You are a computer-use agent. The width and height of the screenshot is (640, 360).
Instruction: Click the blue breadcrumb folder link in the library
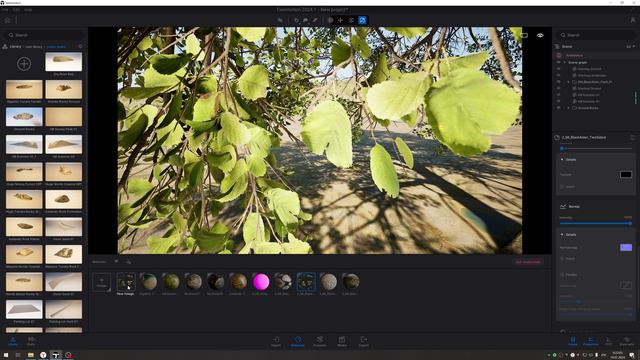tap(56, 47)
